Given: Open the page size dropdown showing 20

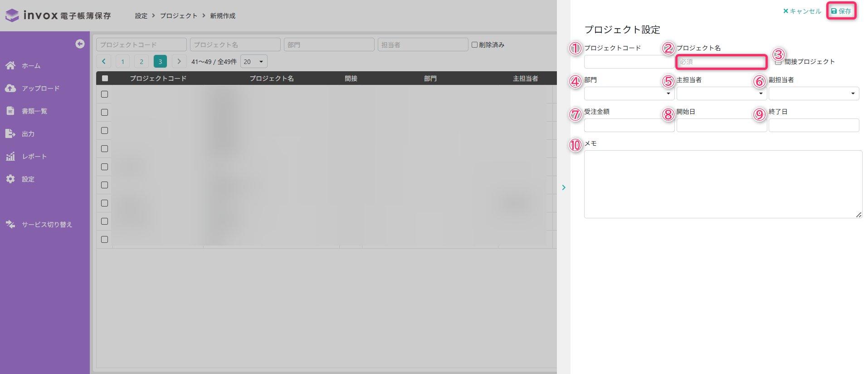Looking at the screenshot, I should [254, 61].
